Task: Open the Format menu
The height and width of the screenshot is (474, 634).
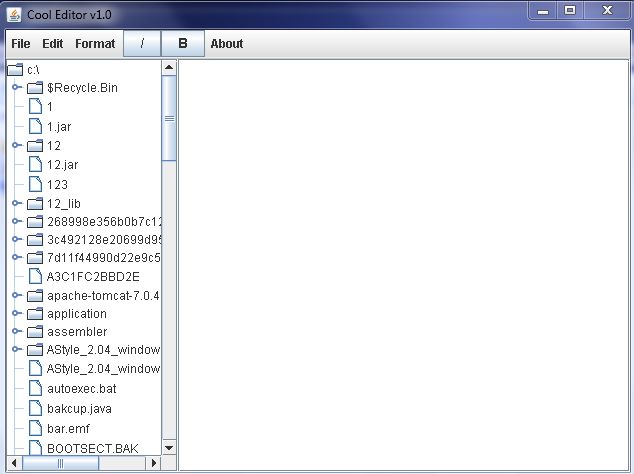Action: tap(95, 44)
